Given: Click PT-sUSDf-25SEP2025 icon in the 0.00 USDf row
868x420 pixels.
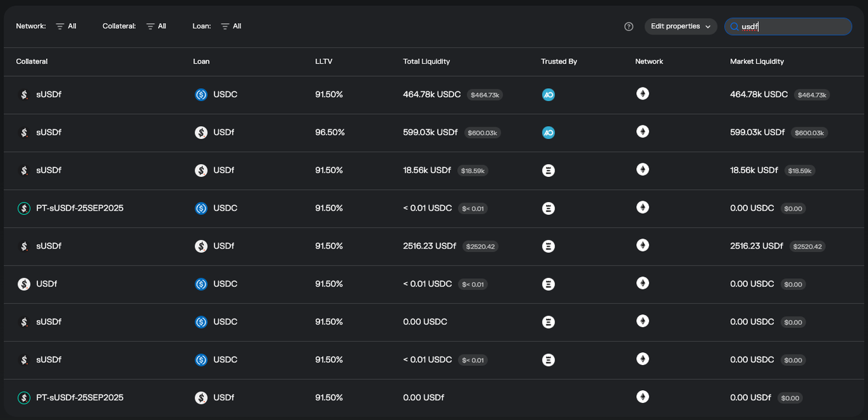Looking at the screenshot, I should pos(24,398).
